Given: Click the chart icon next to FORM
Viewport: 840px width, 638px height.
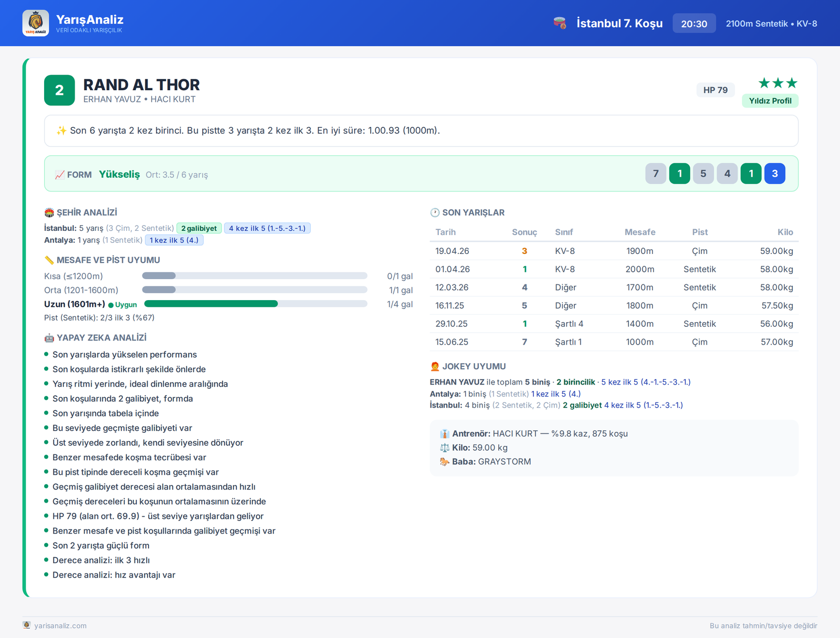Looking at the screenshot, I should (x=60, y=175).
